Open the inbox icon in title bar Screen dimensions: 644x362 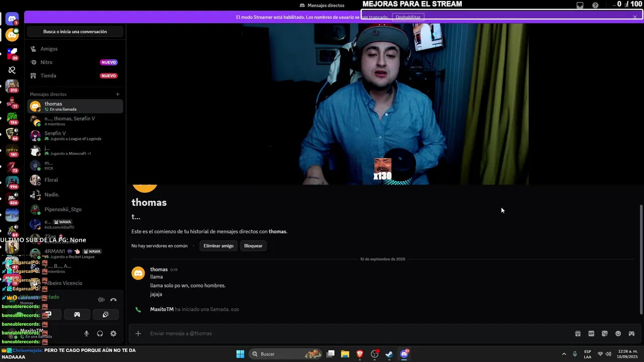pyautogui.click(x=580, y=5)
